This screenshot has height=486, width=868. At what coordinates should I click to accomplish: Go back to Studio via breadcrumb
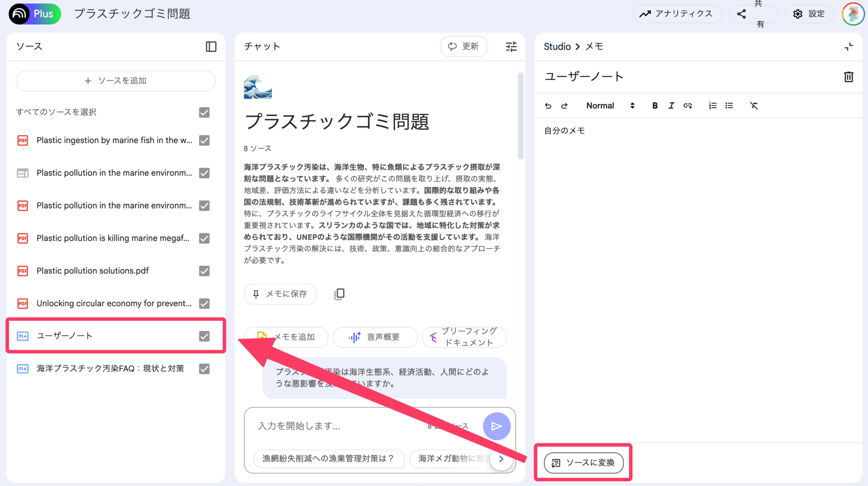click(x=557, y=47)
